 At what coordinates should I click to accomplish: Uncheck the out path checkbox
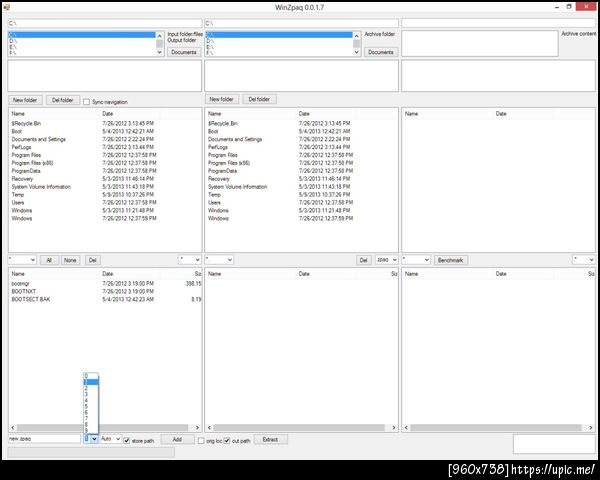click(227, 441)
